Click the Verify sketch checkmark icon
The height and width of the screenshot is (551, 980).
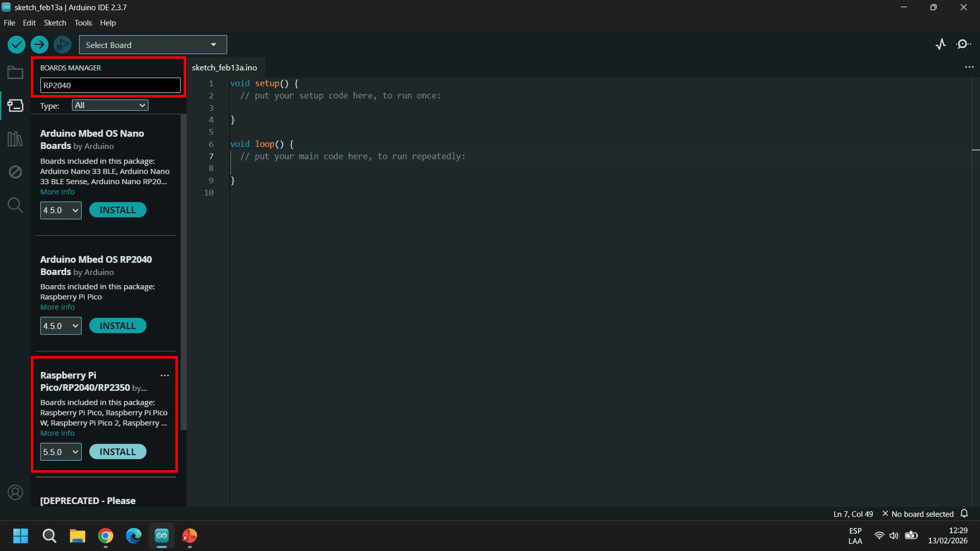16,44
